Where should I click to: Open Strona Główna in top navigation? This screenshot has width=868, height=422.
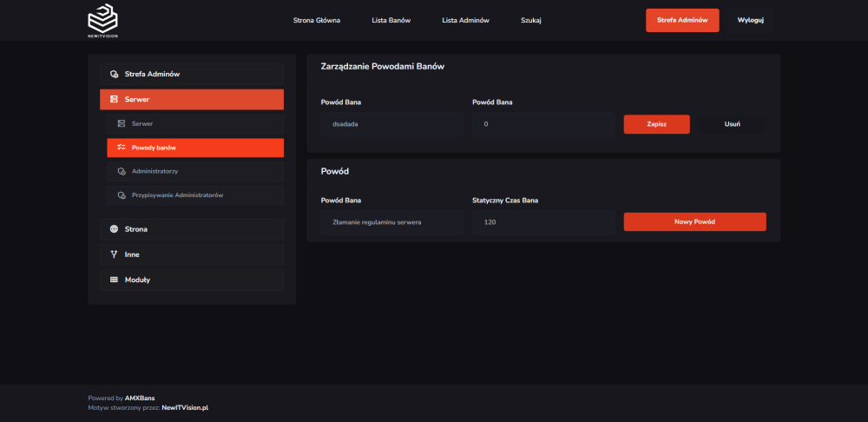[x=317, y=21]
